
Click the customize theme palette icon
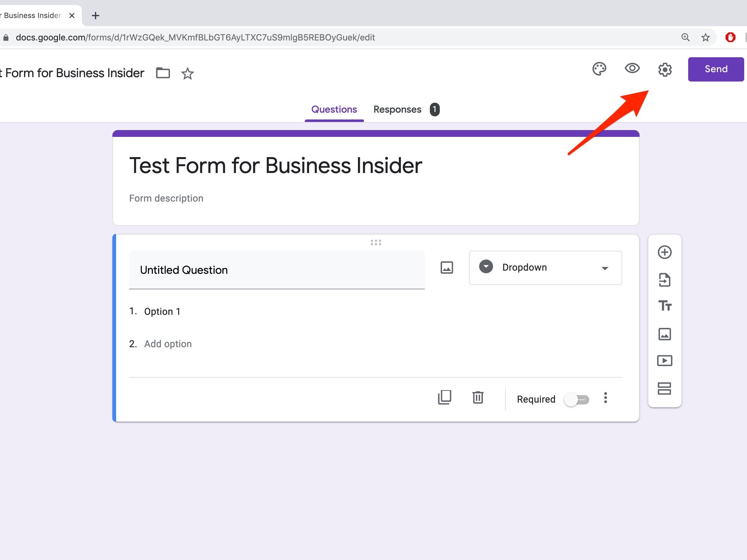599,69
